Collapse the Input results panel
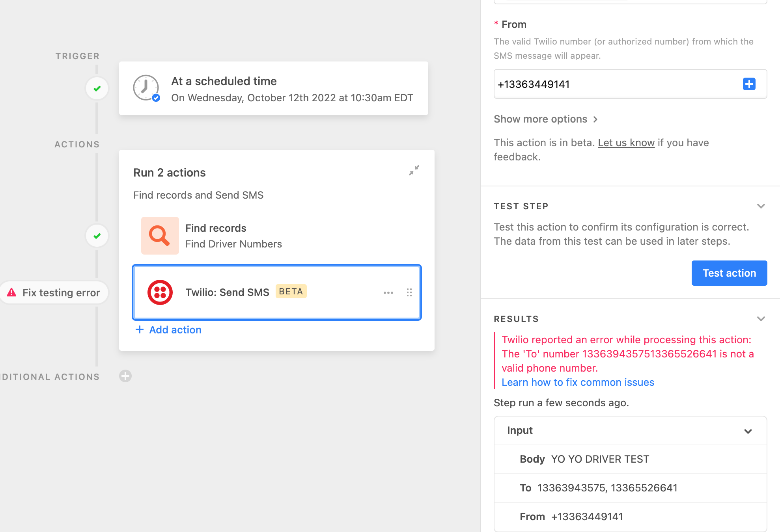 tap(748, 431)
